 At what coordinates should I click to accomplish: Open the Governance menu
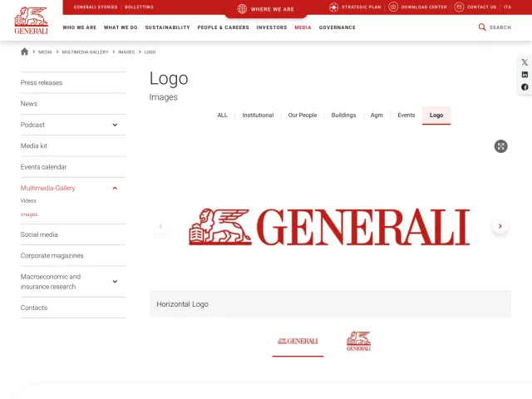coord(337,27)
